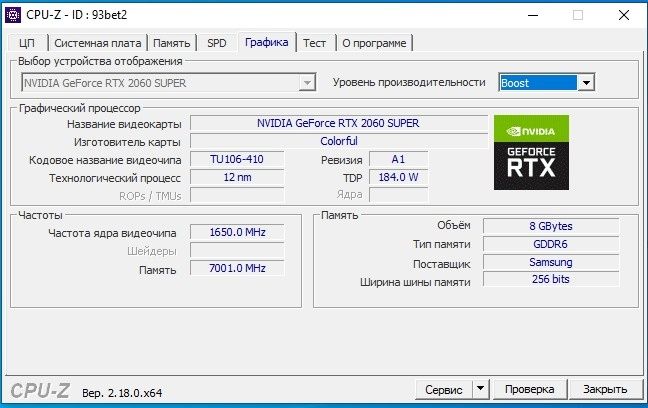Screen dimensions: 648x408
Task: Click the Ширина шины памяти label
Action: tap(415, 282)
